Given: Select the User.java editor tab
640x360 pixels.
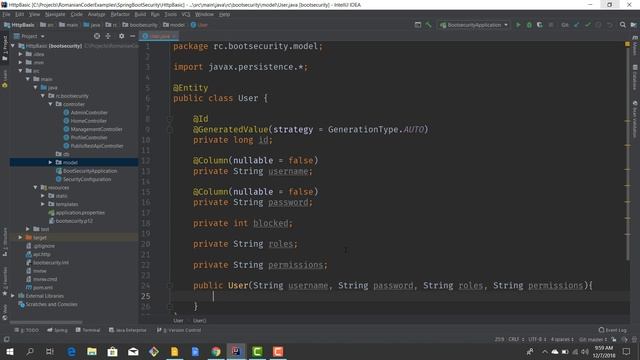Looking at the screenshot, I should 159,36.
